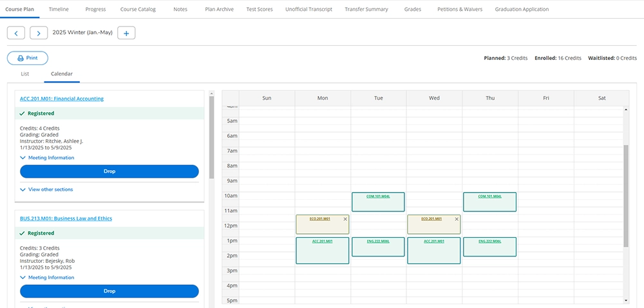
Task: Click the calendar vertical scrollbar
Action: (x=626, y=196)
